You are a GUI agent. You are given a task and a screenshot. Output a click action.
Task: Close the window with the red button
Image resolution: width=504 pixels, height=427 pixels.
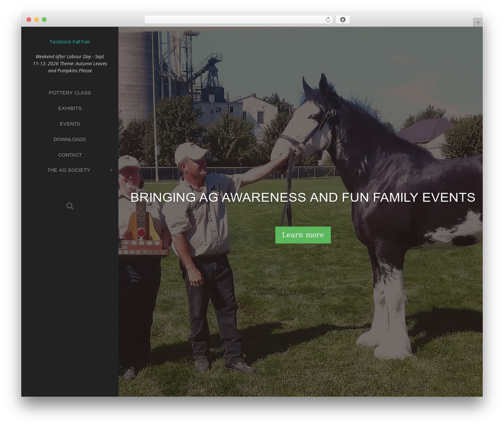tap(29, 20)
